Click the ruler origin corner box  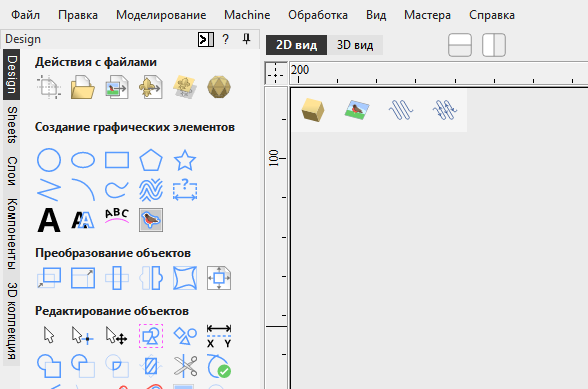pos(276,73)
